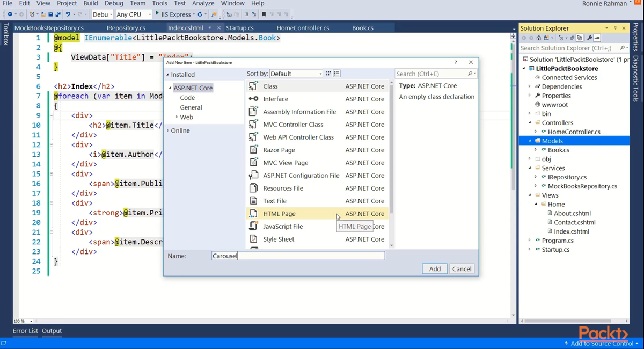Switch to small icons view in dialog
The image size is (644, 349).
(x=328, y=74)
